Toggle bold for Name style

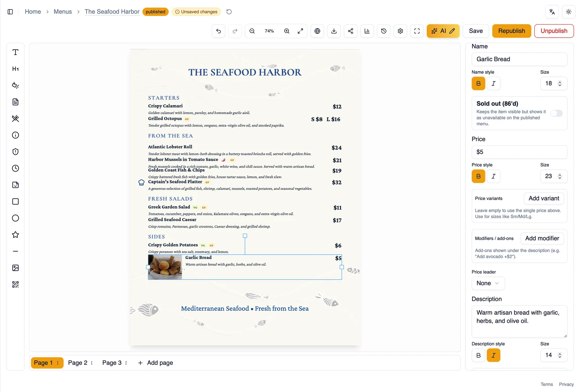(x=478, y=84)
